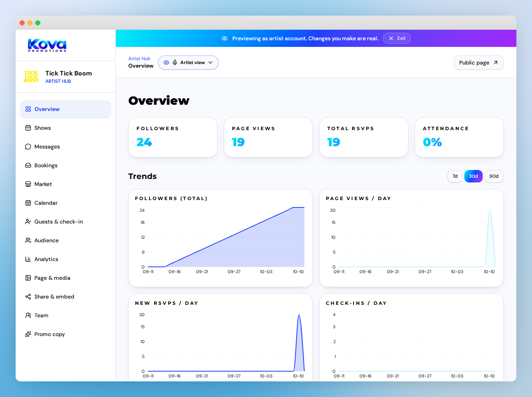This screenshot has height=397, width=532.
Task: Click the Overview grid icon in sidebar
Action: tap(28, 109)
